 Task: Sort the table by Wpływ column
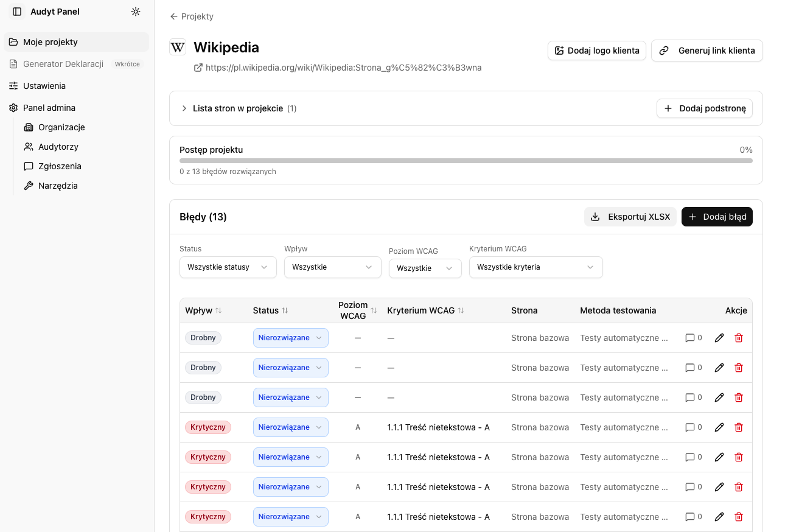204,310
